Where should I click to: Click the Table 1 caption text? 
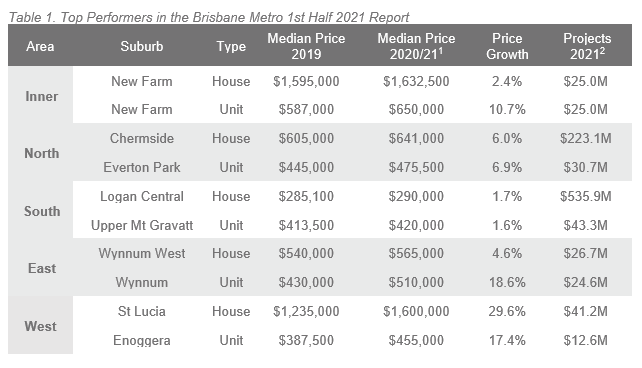click(209, 17)
